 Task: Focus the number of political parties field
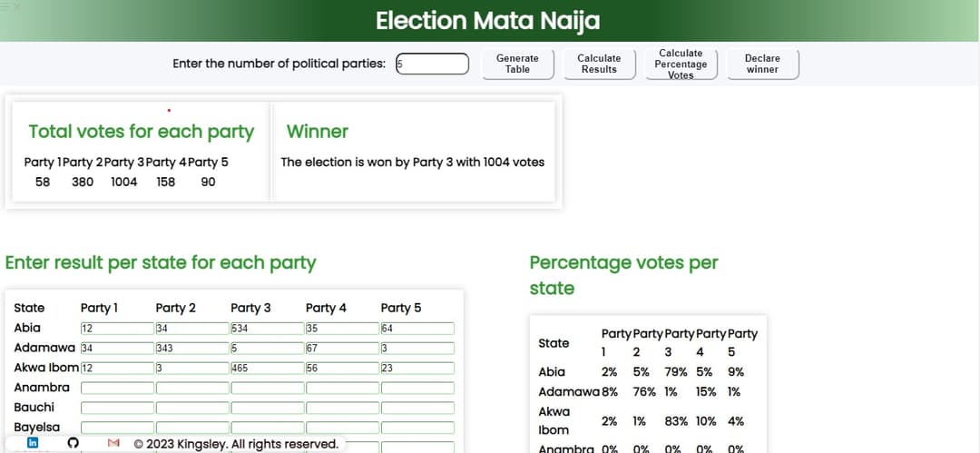click(433, 64)
